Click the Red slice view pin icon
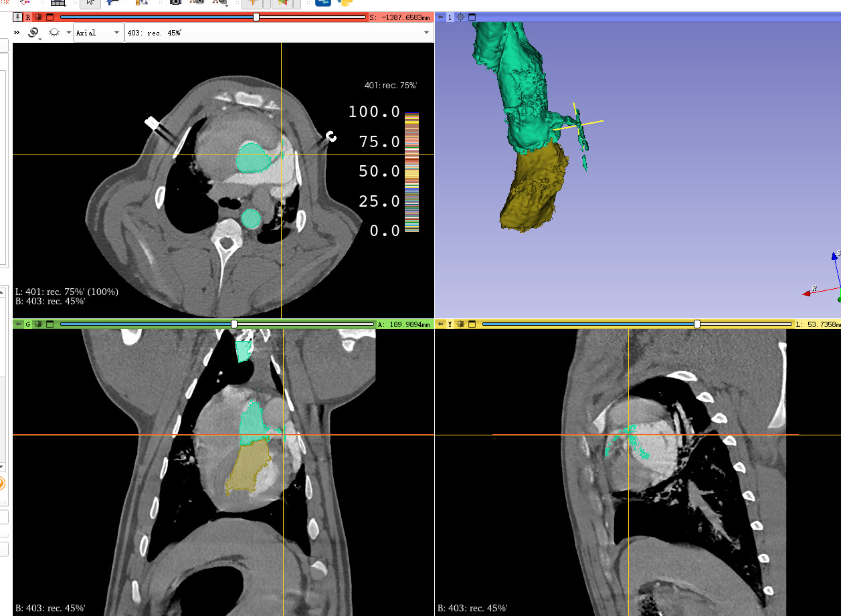The width and height of the screenshot is (841, 616). pos(17,17)
